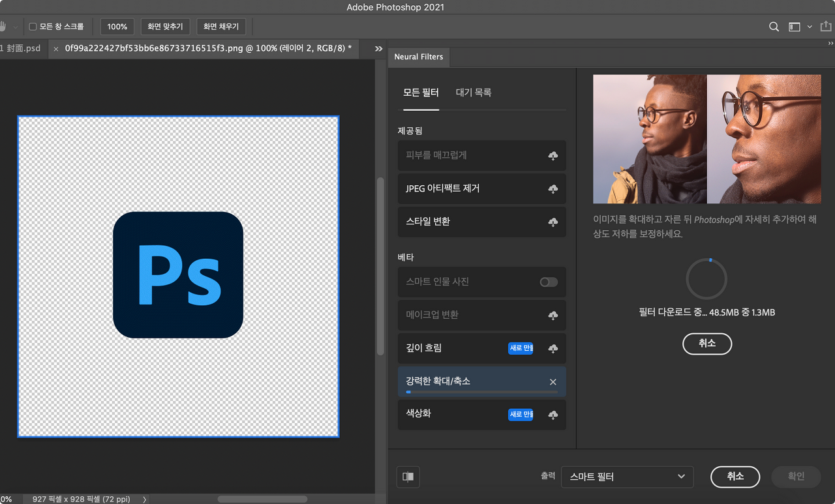Viewport: 835px width, 504px height.
Task: Select the Hand tool icon
Action: pyautogui.click(x=3, y=27)
